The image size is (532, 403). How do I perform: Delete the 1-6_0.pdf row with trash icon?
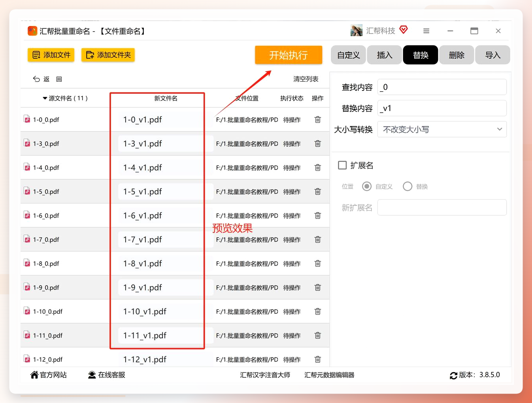point(317,215)
